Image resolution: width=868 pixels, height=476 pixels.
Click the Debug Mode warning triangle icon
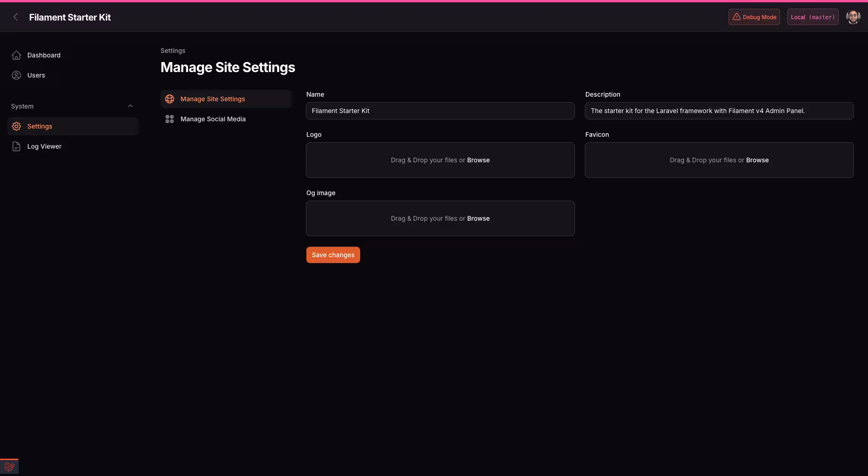point(737,17)
